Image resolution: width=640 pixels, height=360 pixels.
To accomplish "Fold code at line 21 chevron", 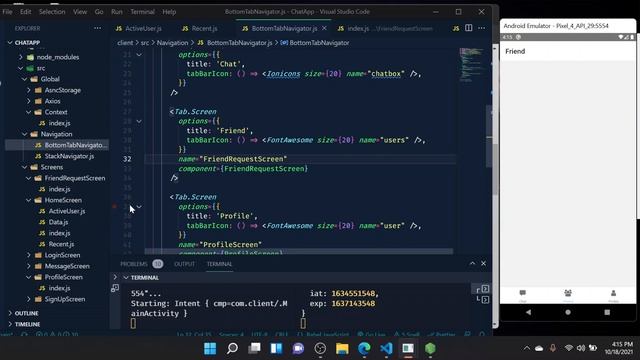I will [x=139, y=55].
